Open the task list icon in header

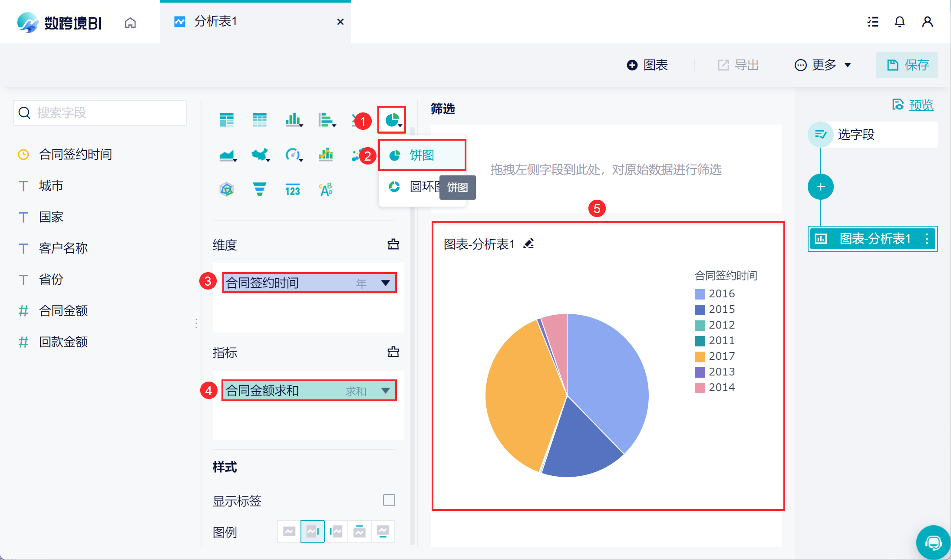(873, 22)
